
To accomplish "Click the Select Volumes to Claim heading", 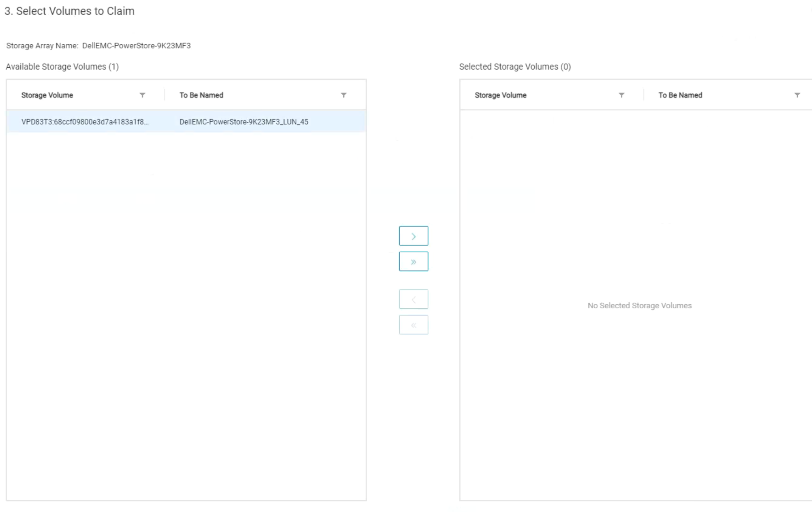I will click(x=70, y=11).
